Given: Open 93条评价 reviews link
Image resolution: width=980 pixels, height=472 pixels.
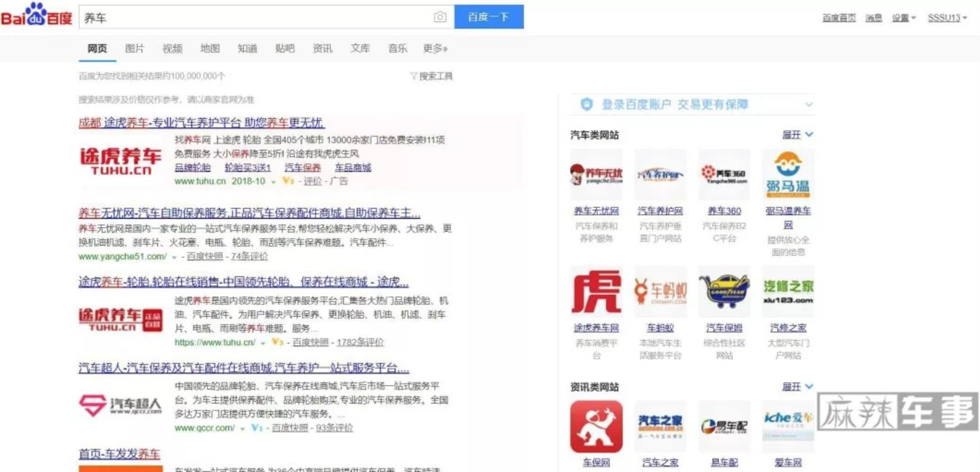Looking at the screenshot, I should click(x=334, y=428).
